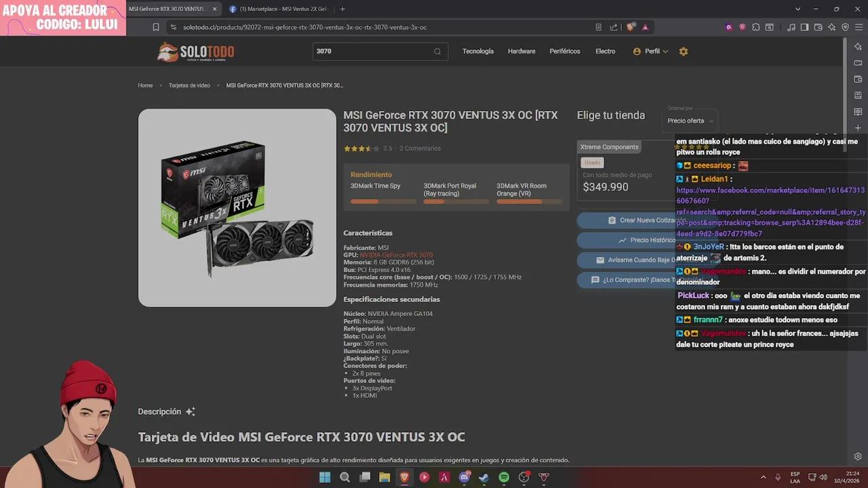Click the SoloTodo logo
This screenshot has width=868, height=488.
pos(196,52)
